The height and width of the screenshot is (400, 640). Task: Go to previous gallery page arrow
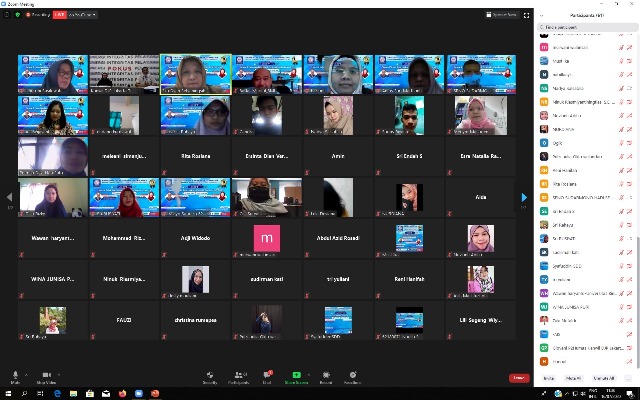[x=10, y=198]
